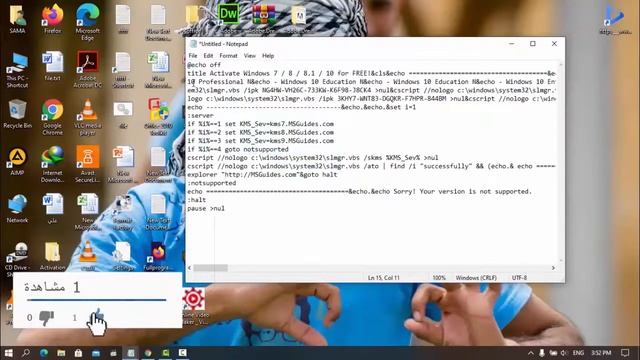Open the Windows Start menu

tap(8, 353)
